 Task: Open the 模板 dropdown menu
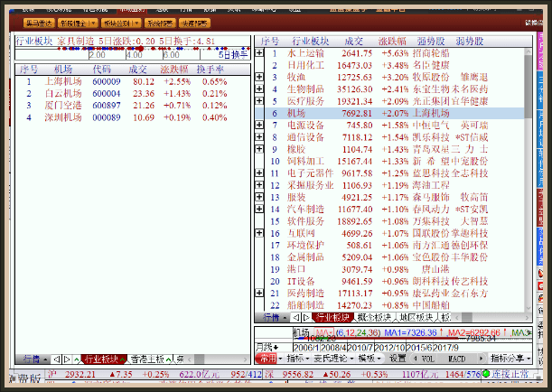point(370,359)
